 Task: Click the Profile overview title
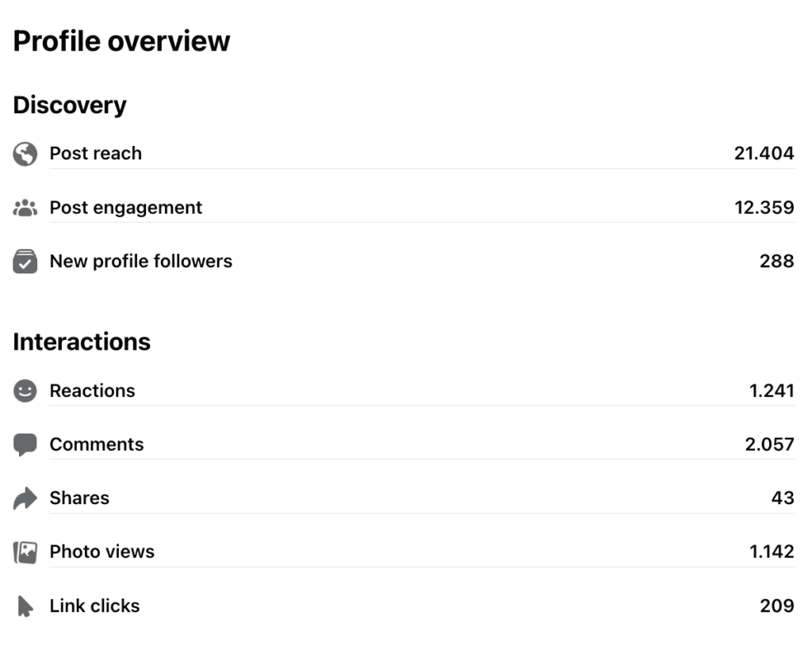121,41
